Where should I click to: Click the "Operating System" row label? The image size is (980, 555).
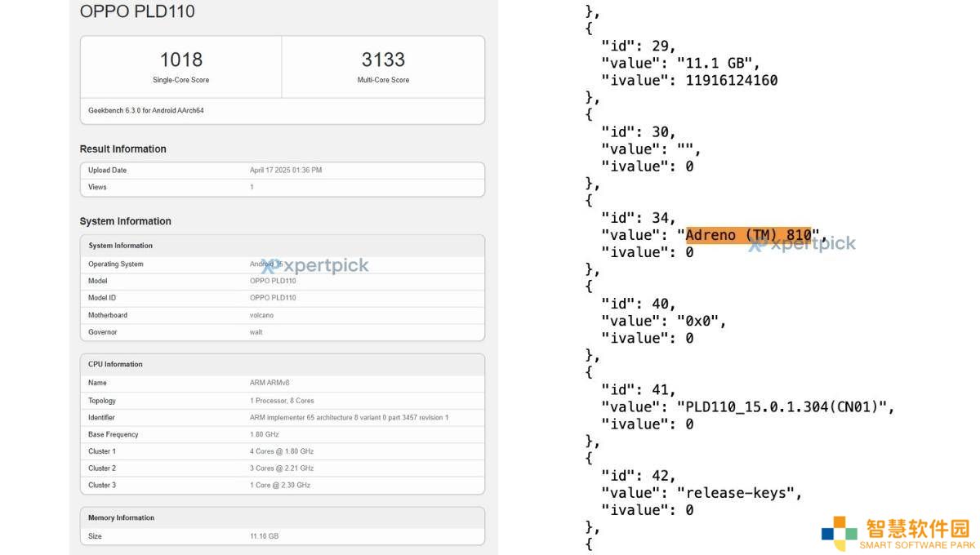[116, 264]
